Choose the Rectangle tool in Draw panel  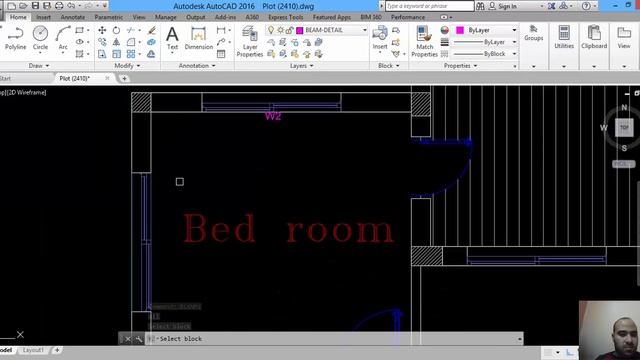pyautogui.click(x=80, y=30)
